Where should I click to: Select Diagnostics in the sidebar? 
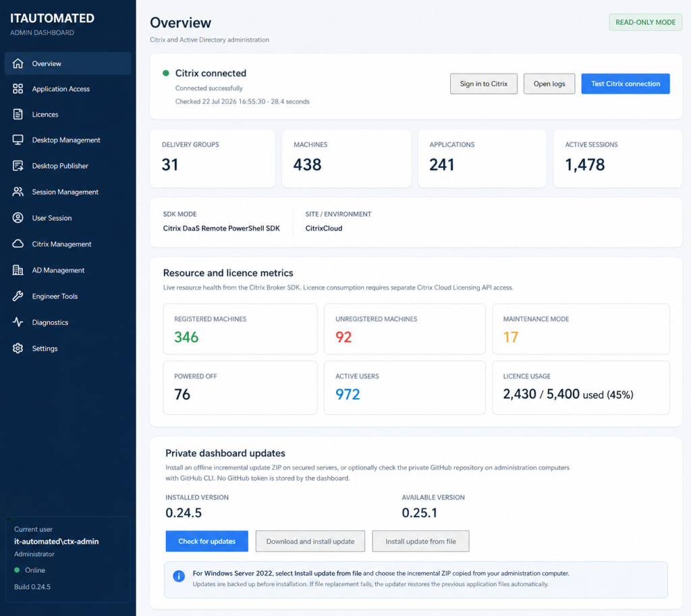[68, 322]
